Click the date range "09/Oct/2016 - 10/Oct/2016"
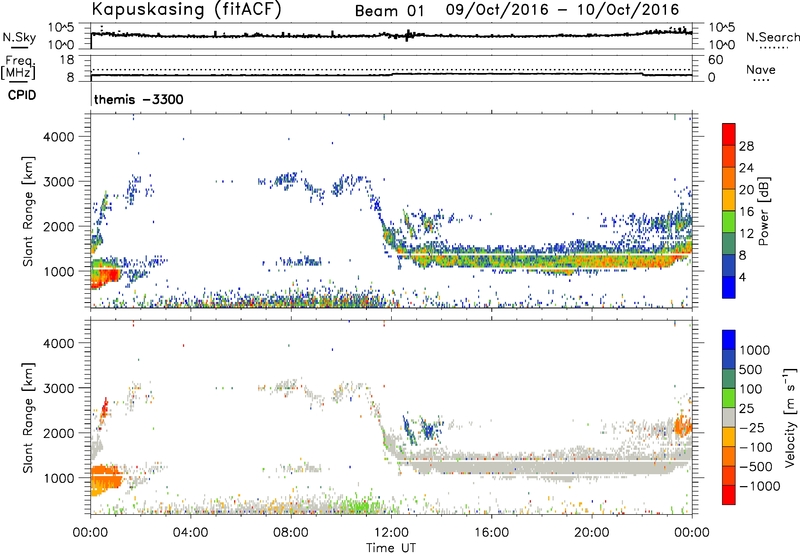 562,10
